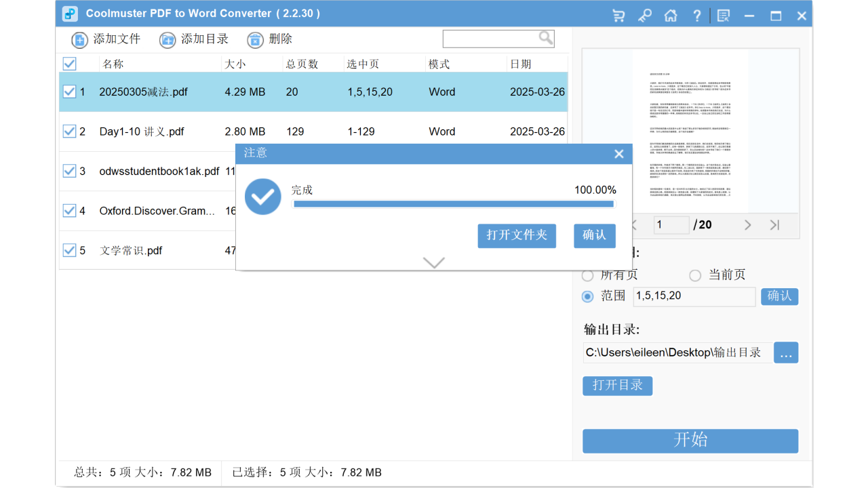Jump to last page with the end arrow

774,224
